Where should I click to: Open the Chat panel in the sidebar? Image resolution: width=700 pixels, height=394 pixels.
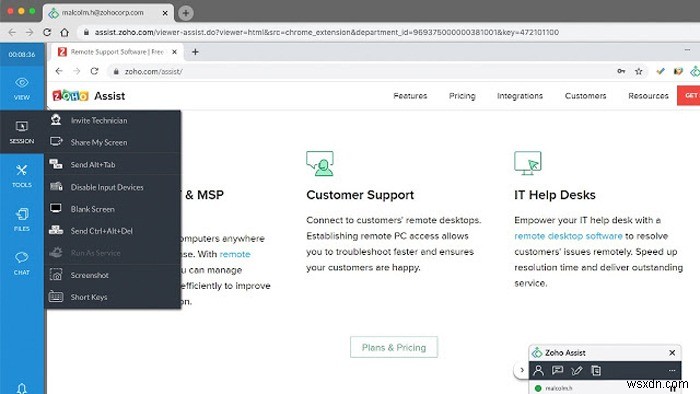coord(22,263)
